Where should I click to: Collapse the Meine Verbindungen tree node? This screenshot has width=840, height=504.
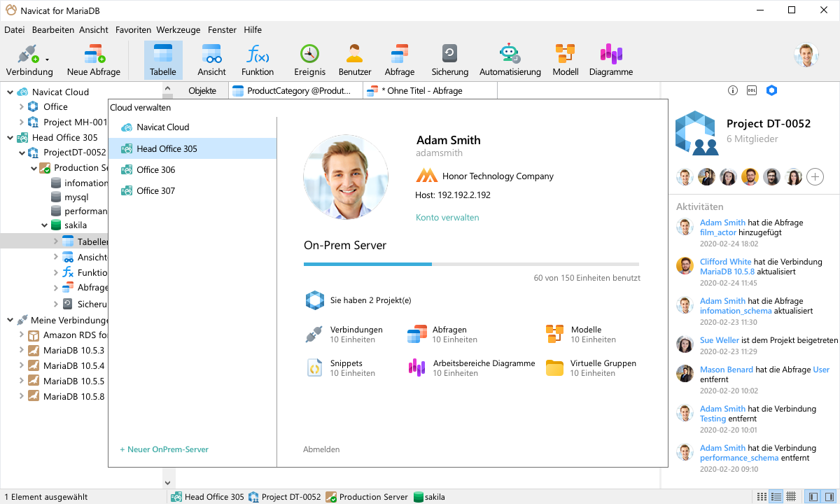[10, 321]
